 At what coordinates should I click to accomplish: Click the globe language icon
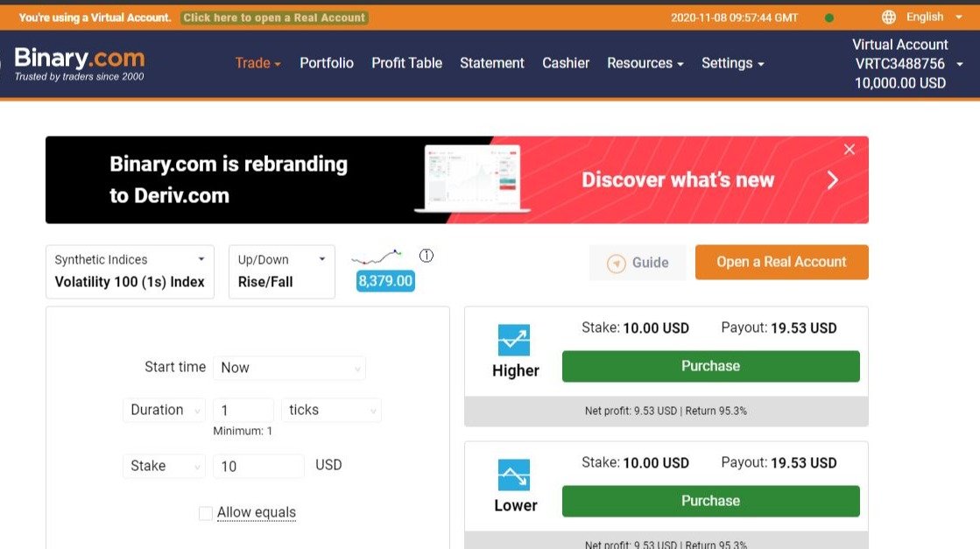888,18
